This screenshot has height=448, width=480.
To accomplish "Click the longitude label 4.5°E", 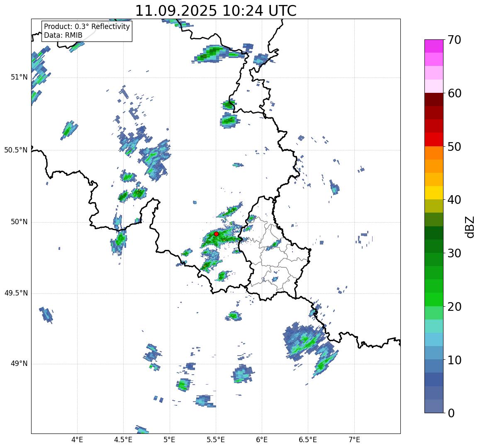I will pos(123,440).
